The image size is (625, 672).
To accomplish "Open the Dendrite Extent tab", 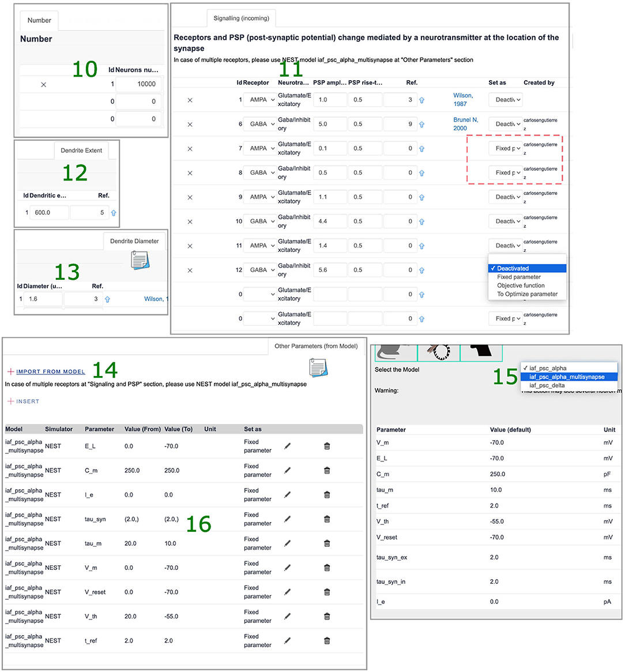I will coord(81,151).
